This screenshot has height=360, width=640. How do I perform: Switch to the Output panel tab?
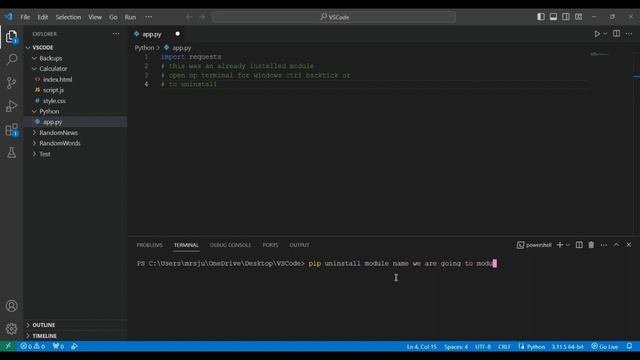299,245
